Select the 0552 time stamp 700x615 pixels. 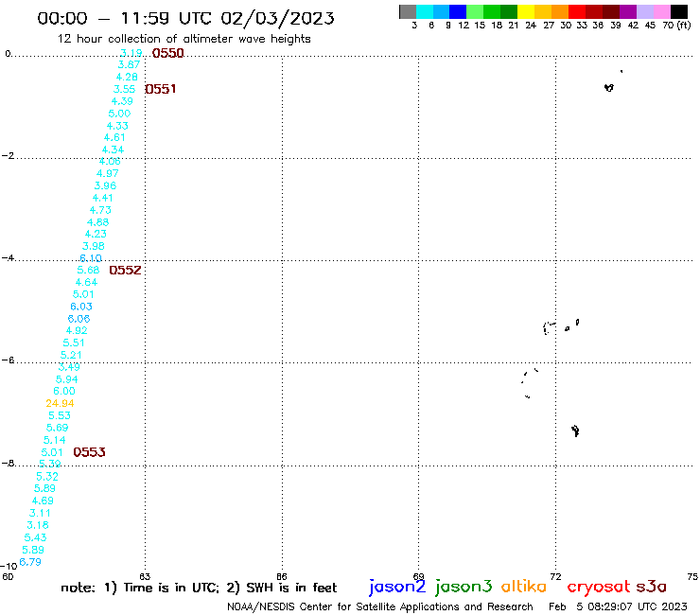point(125,271)
